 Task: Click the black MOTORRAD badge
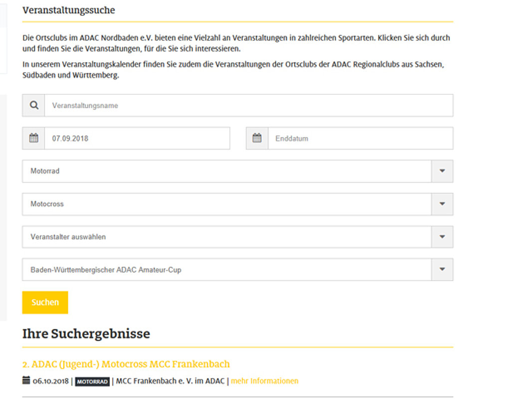[x=92, y=382]
